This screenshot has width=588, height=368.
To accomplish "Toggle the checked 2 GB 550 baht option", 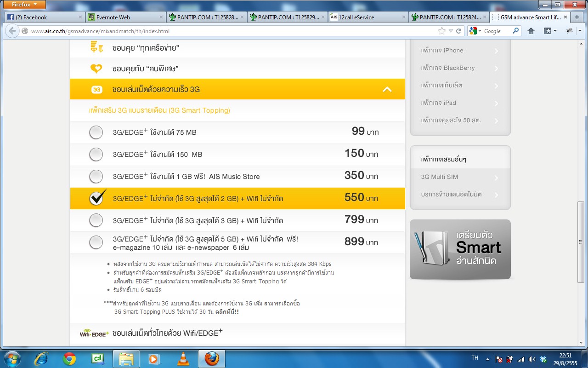I will 97,198.
